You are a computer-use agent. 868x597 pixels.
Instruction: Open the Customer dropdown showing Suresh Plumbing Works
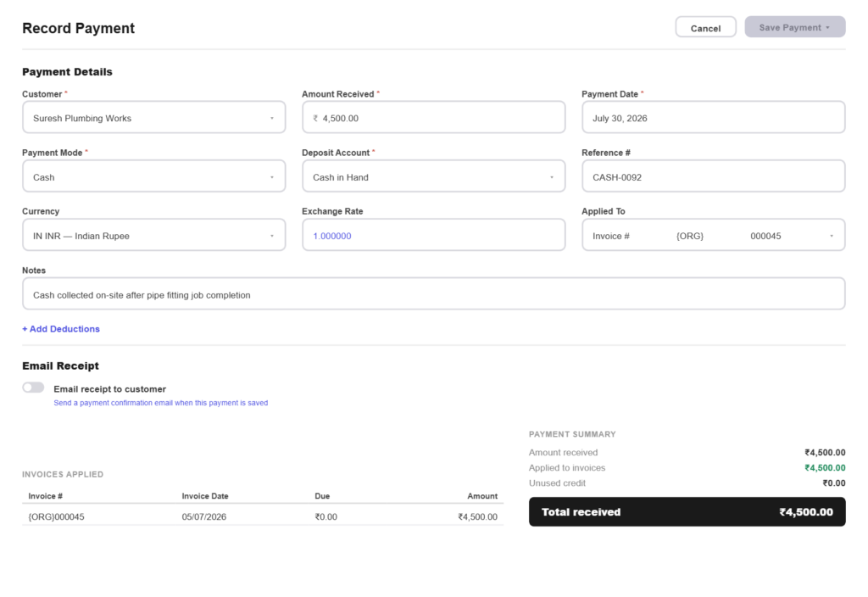pos(154,117)
